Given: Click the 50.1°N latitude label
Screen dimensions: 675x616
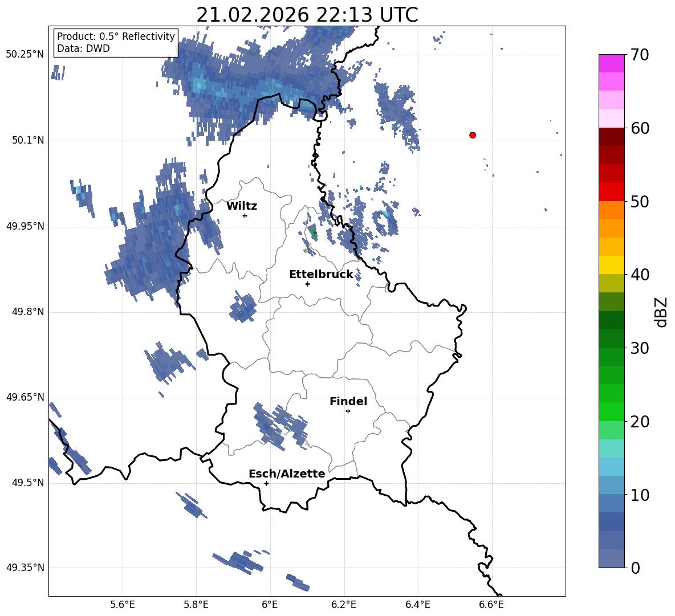Looking at the screenshot, I should [x=28, y=141].
